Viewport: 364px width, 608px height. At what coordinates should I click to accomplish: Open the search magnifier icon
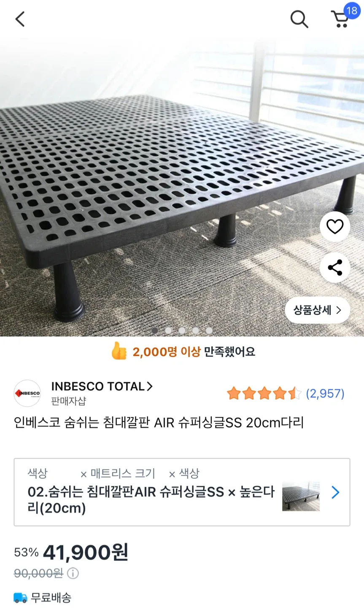[299, 19]
